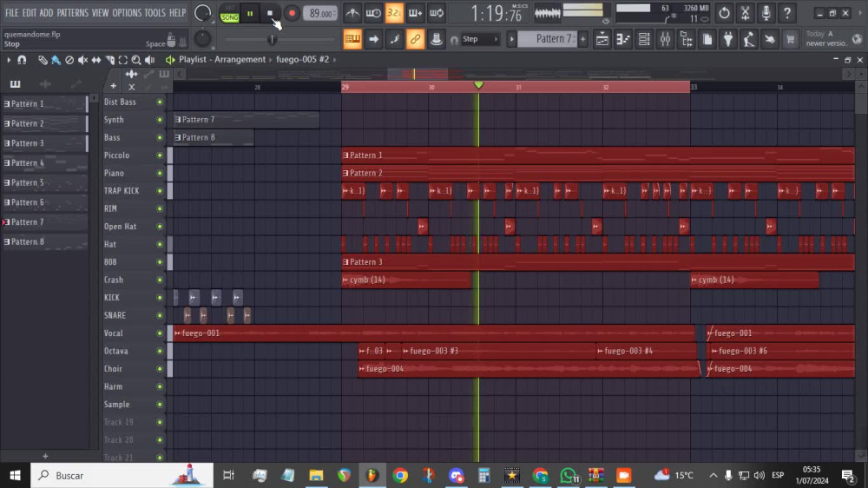Select Pattern 5 in the picker

[x=44, y=182]
